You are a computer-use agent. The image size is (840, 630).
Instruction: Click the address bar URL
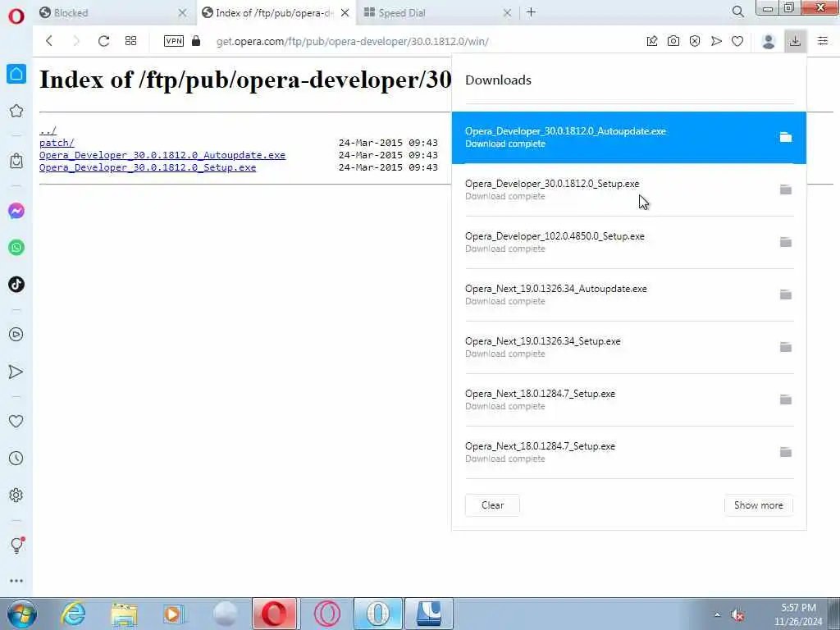coord(352,42)
